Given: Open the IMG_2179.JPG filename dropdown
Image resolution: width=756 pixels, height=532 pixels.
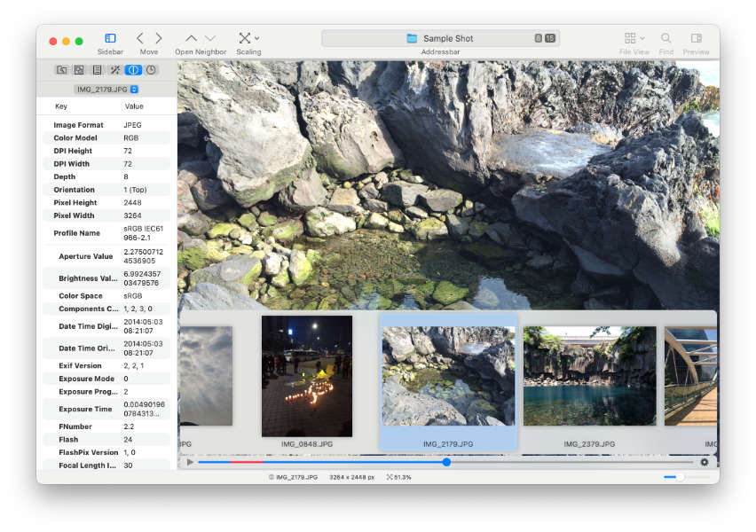Looking at the screenshot, I should [132, 89].
